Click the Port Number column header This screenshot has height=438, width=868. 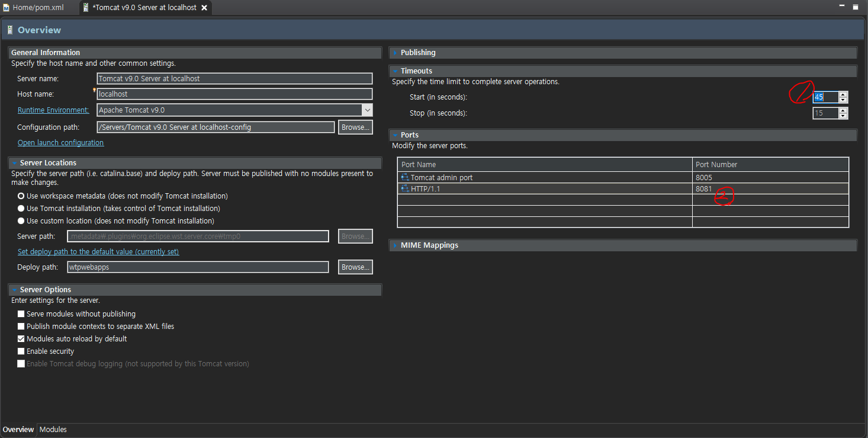770,164
